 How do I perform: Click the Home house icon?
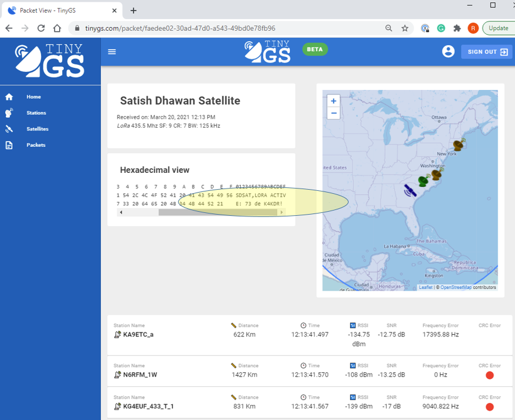pos(9,97)
